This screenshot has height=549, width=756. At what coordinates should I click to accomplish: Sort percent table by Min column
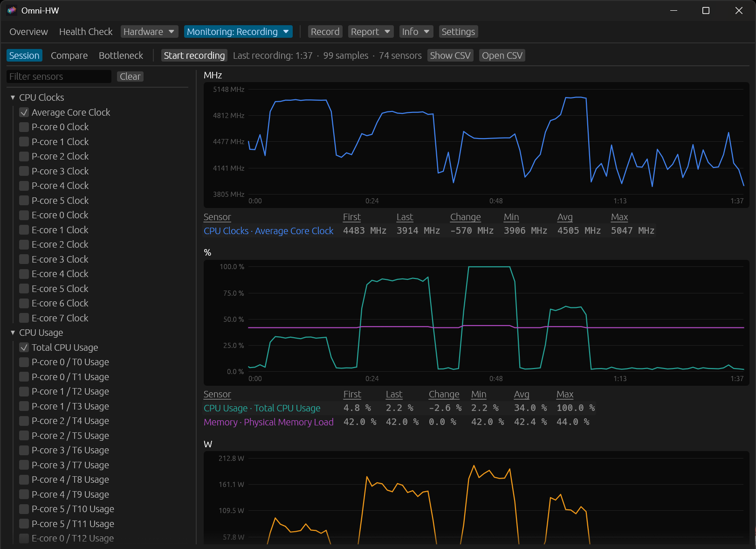coord(479,394)
